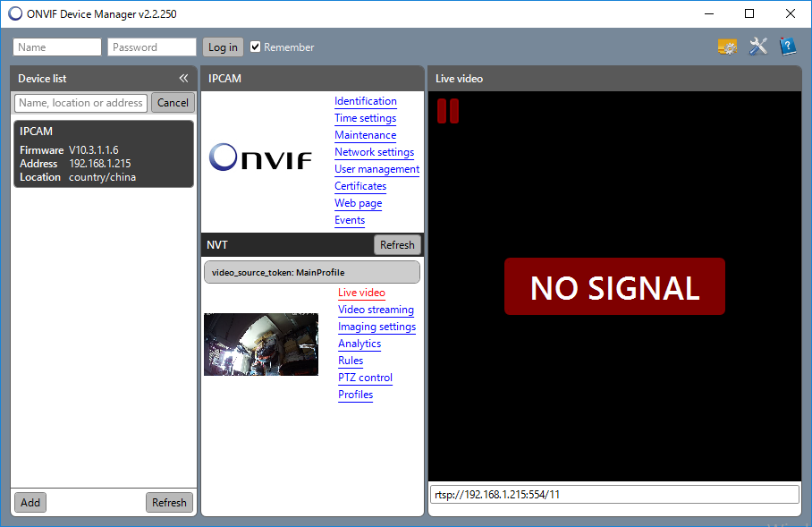Click the NVT Refresh button
Screen dimensions: 812x527
[x=397, y=245]
